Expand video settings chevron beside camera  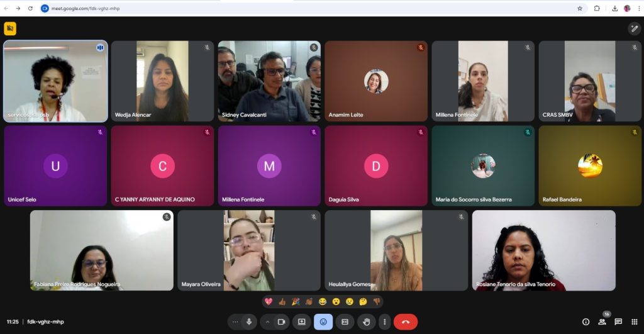tap(267, 321)
